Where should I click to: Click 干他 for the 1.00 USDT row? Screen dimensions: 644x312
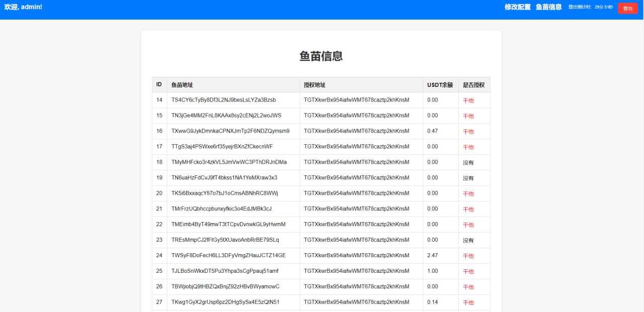coord(468,271)
